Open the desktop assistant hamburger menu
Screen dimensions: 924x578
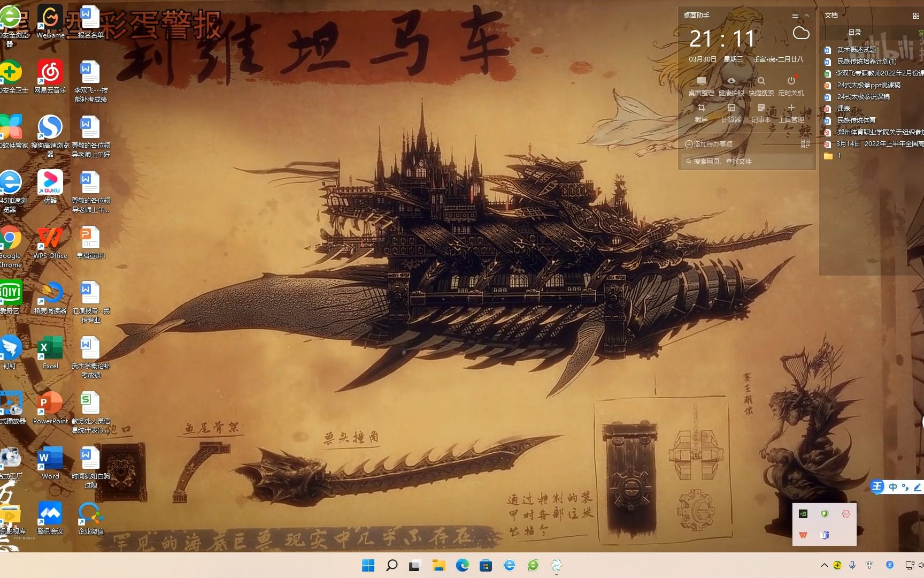pos(795,16)
